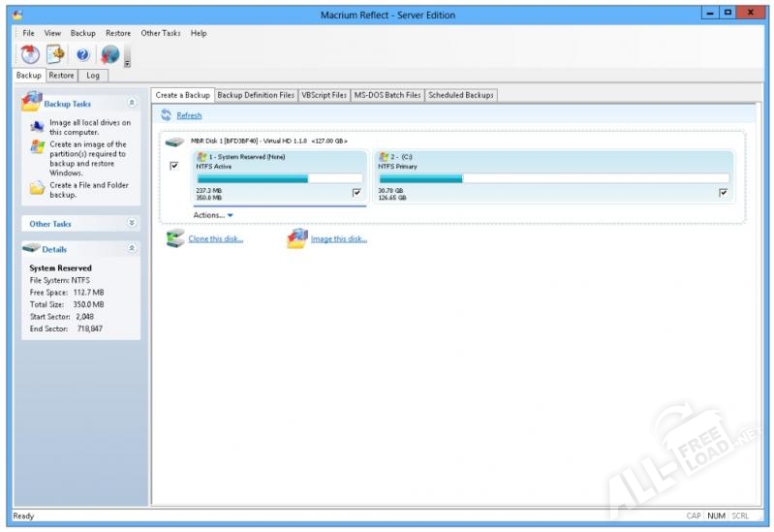Toggle checkbox for entire MBR Disk 1

[174, 166]
